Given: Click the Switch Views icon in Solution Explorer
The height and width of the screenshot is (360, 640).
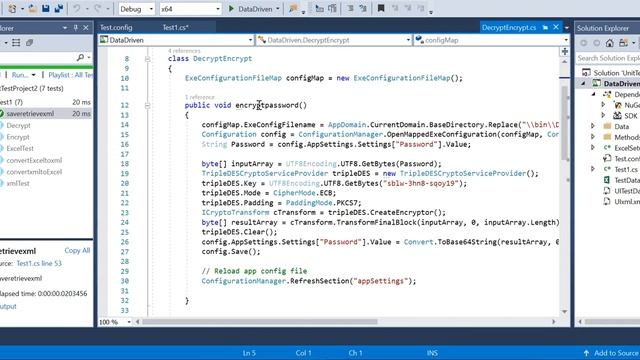Looking at the screenshot, I should [623, 43].
